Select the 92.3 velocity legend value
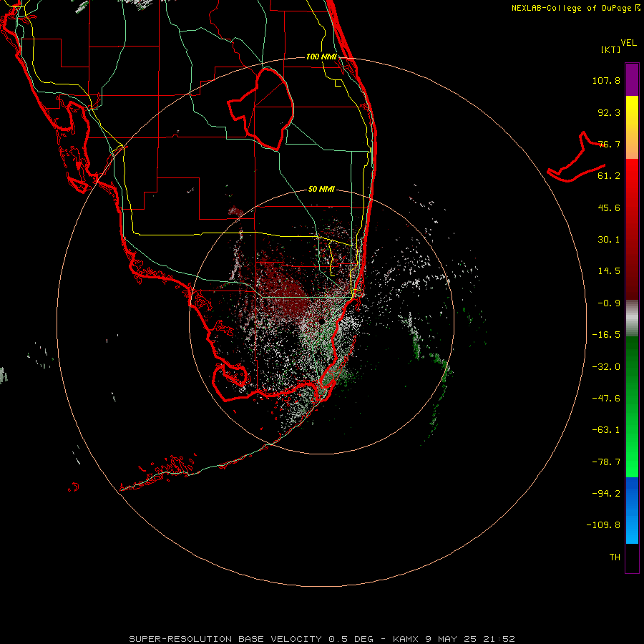Viewport: 644px width, 644px height. tap(609, 112)
